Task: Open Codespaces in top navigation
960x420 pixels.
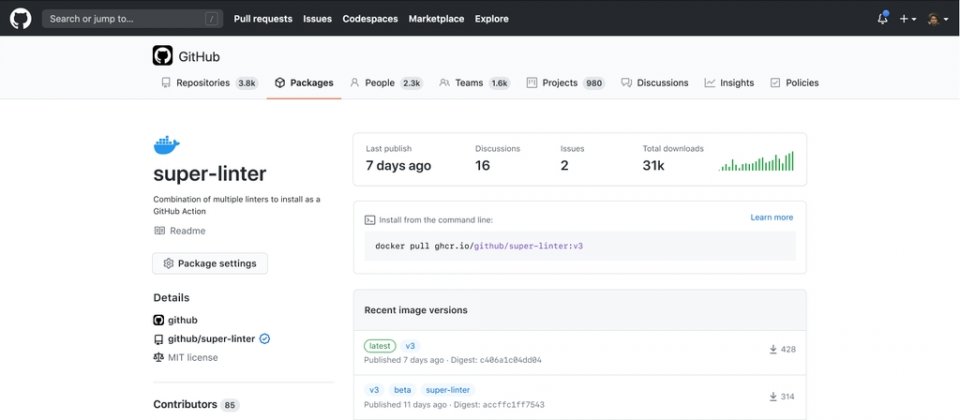Action: coord(370,19)
